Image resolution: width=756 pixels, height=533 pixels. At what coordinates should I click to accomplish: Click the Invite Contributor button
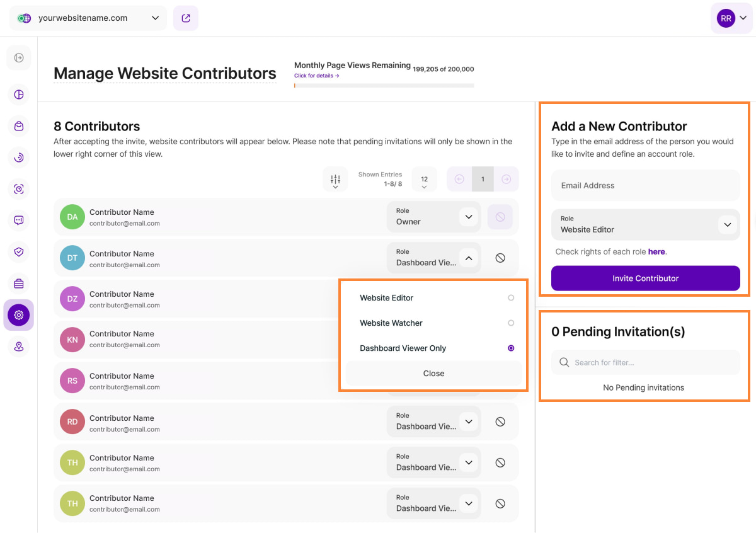pyautogui.click(x=645, y=278)
